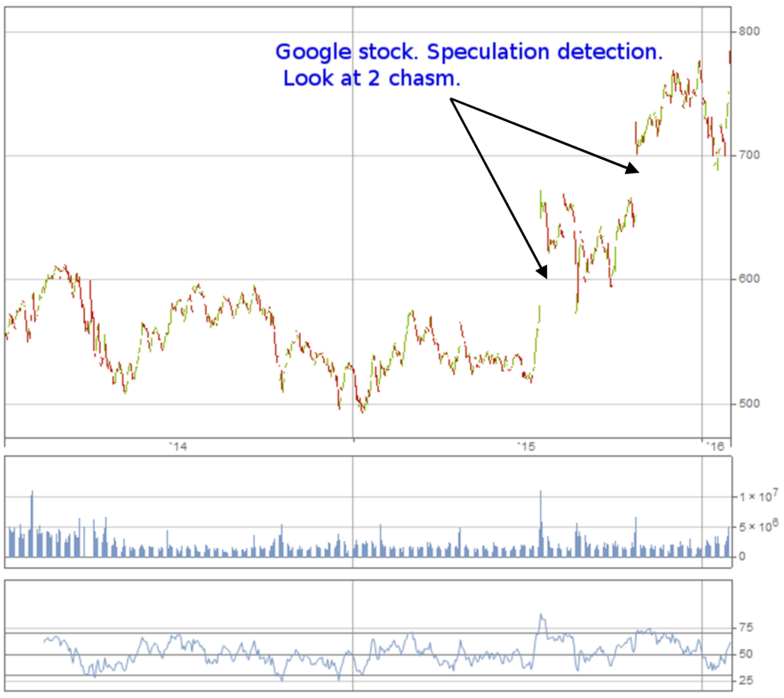Click the '14 year label on time axis
This screenshot has height=698, width=784.
coord(178,447)
